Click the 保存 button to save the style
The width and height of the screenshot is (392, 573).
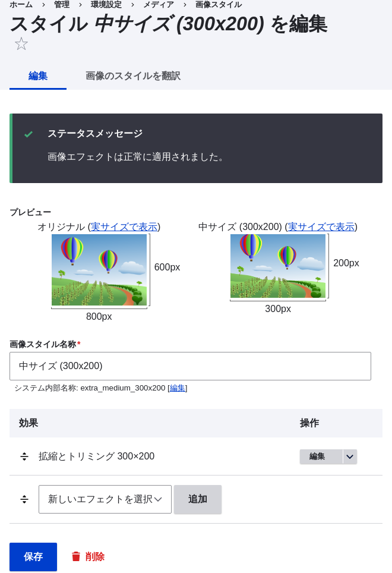click(x=33, y=556)
